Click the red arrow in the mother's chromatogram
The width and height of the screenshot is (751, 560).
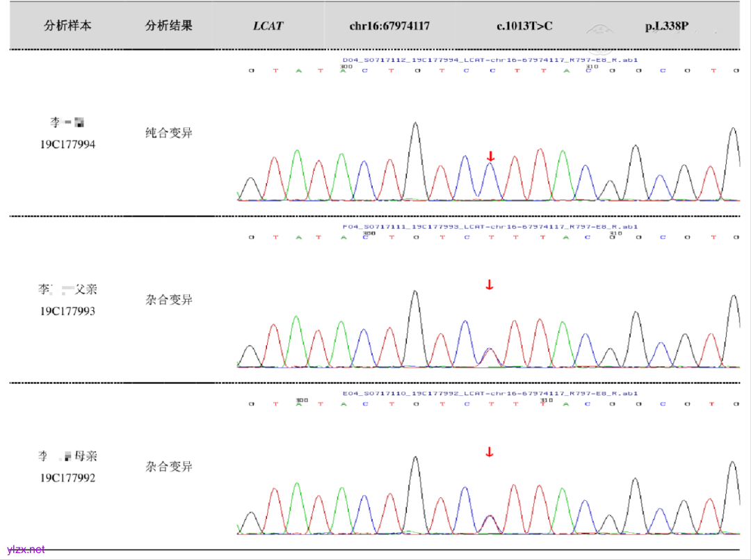(x=490, y=453)
